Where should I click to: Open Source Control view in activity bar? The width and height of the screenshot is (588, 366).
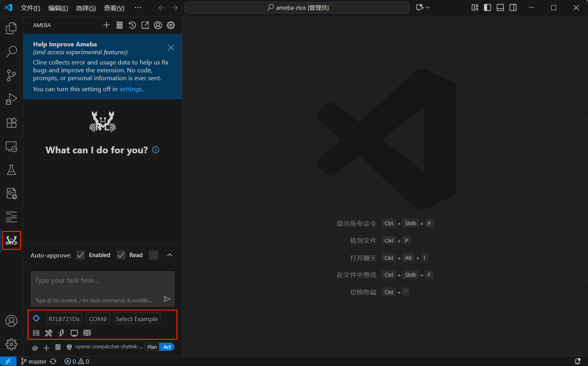point(11,75)
